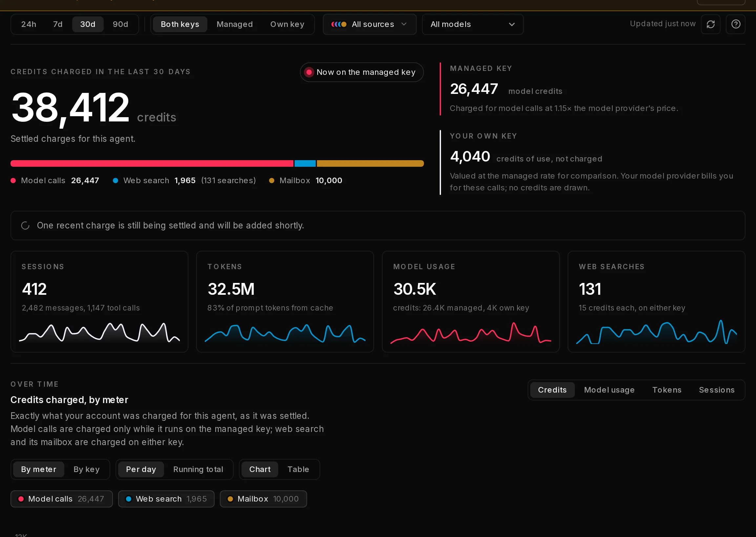Switch chart to Model usage tab

[609, 390]
